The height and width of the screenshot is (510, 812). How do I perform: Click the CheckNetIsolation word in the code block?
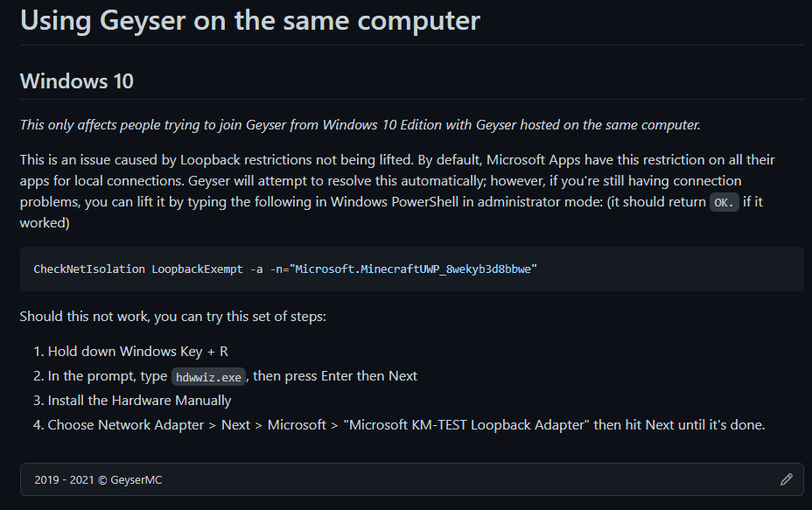89,269
